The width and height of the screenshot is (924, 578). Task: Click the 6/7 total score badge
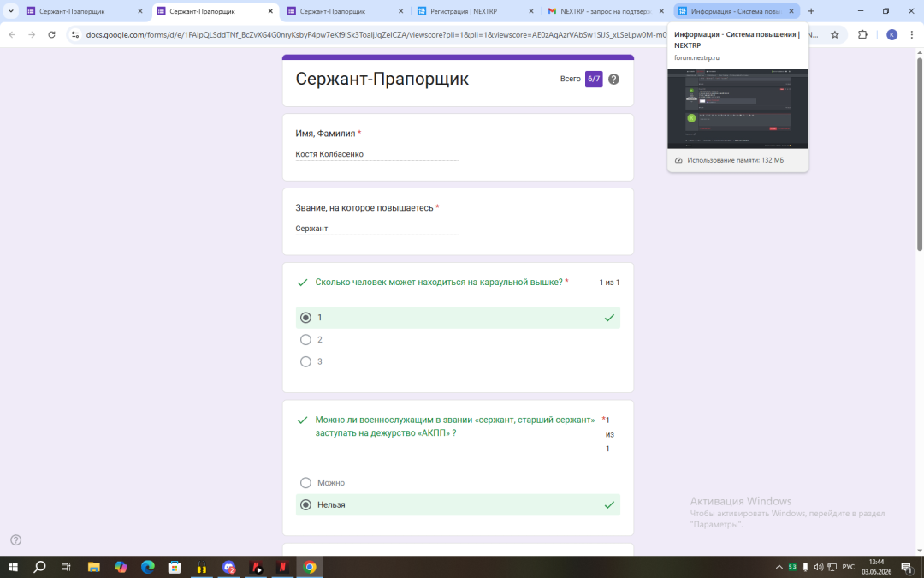pos(594,79)
